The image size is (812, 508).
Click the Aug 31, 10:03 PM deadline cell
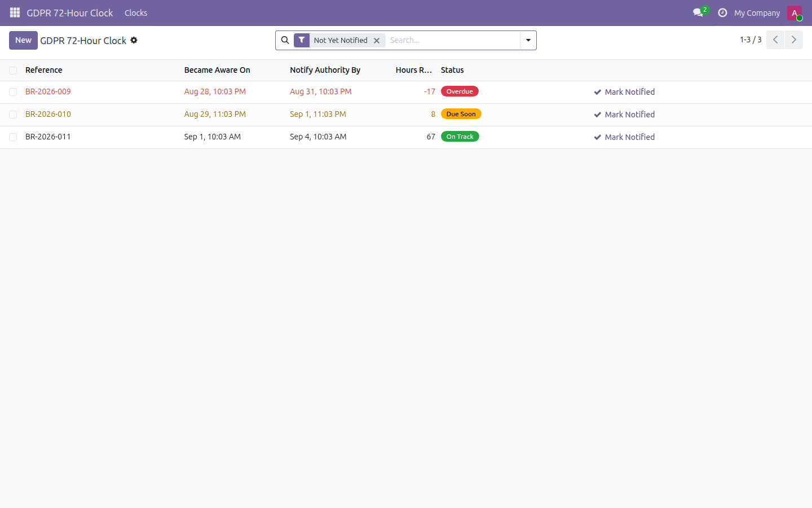[x=321, y=91]
